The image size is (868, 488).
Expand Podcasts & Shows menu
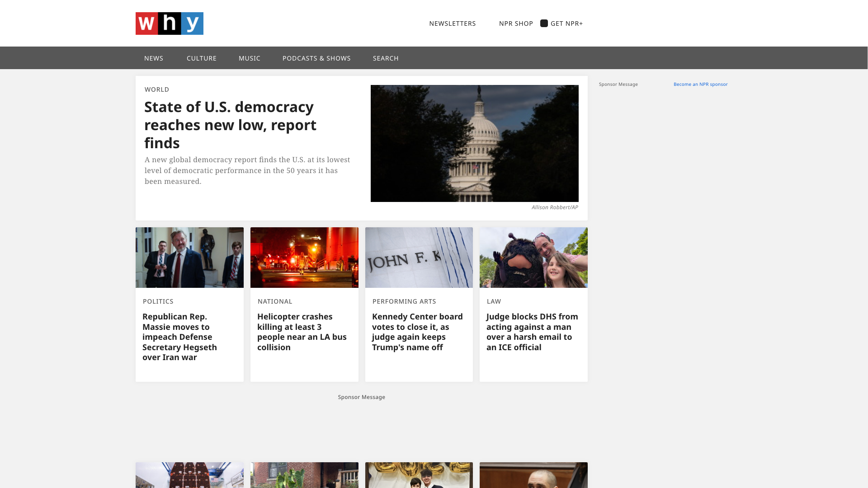(x=316, y=58)
